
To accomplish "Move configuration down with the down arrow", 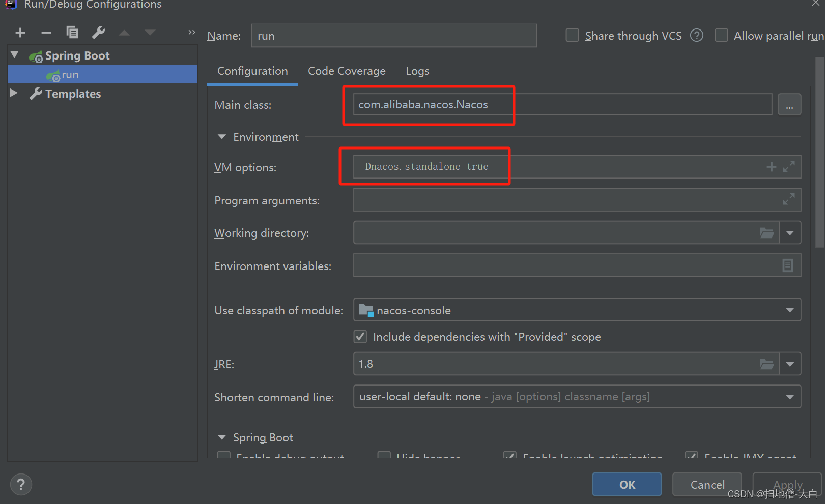I will 150,33.
